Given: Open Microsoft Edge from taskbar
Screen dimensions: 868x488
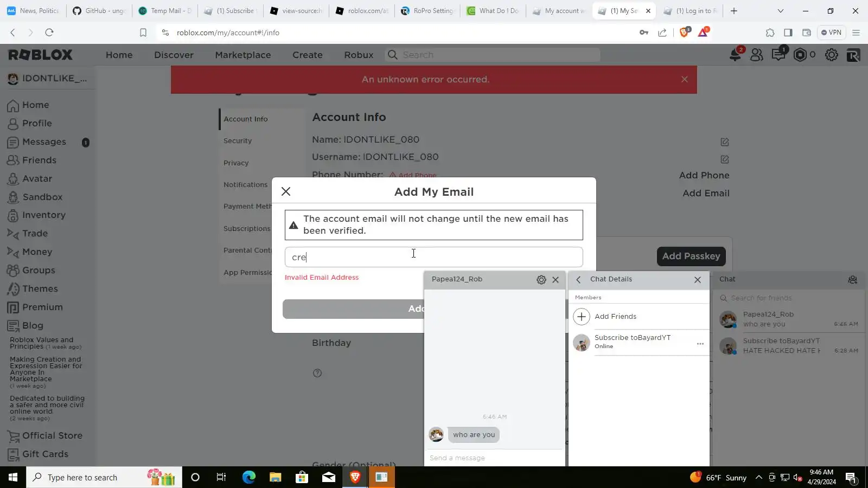Looking at the screenshot, I should 248,477.
